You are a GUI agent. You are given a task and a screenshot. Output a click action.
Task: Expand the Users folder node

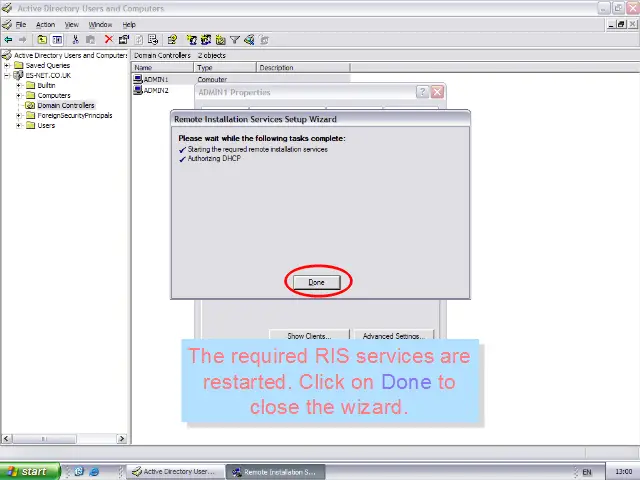click(x=19, y=125)
